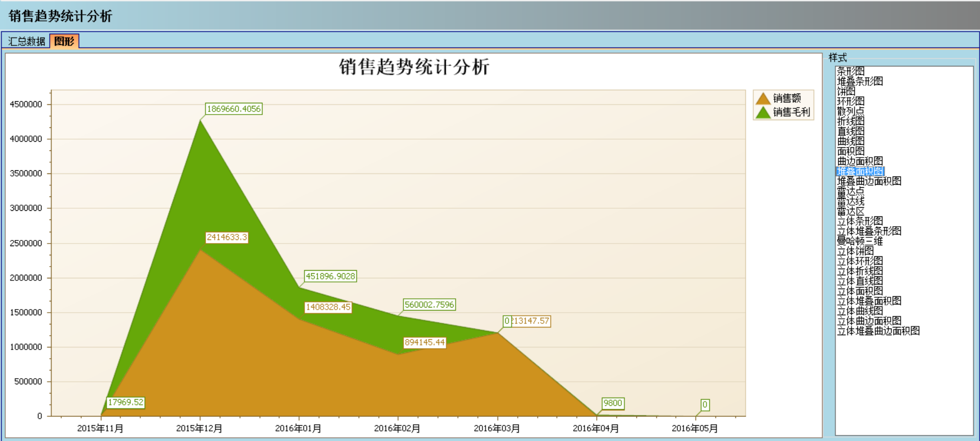
Task: Choose 条形图 chart style
Action: pos(851,71)
